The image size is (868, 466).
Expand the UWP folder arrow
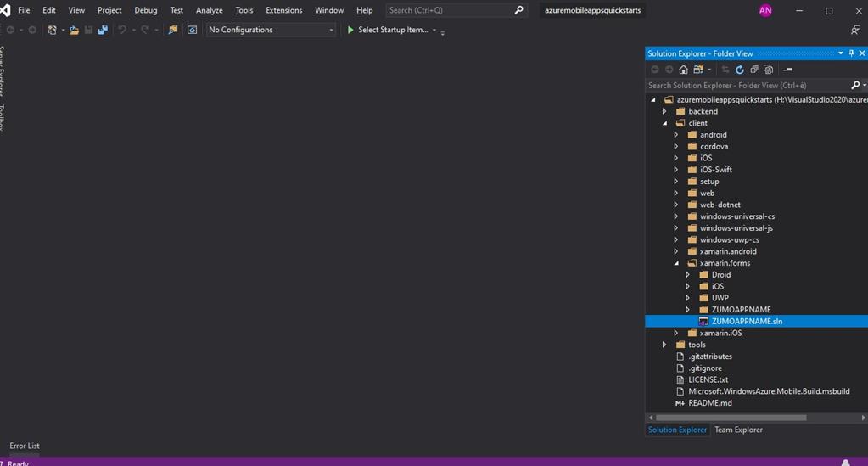[687, 298]
